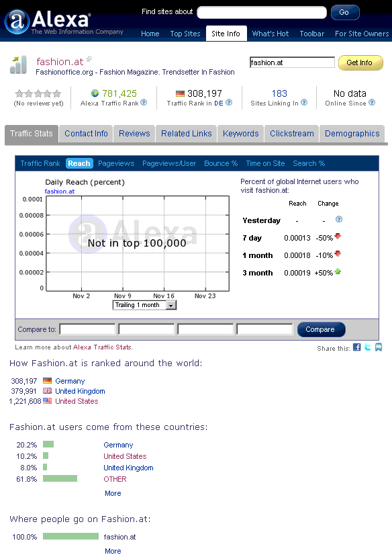Image resolution: width=392 pixels, height=557 pixels.
Task: Show the Traffic Rank graph
Action: pyautogui.click(x=40, y=163)
